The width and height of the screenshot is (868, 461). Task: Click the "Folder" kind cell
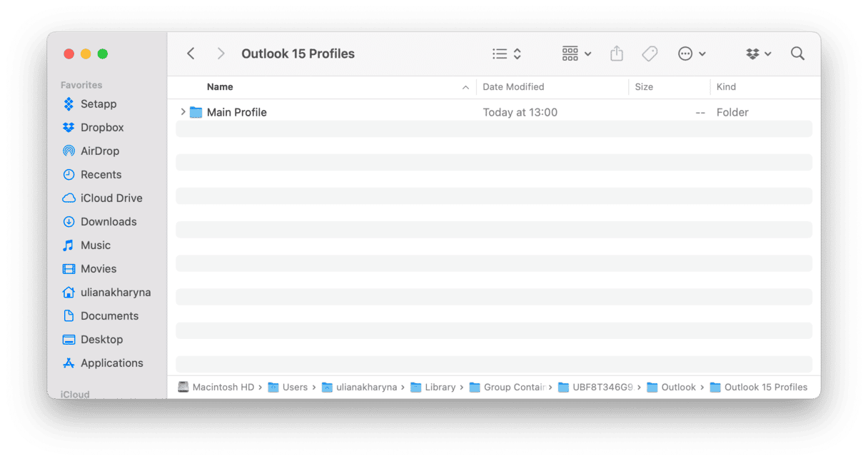[x=732, y=113]
